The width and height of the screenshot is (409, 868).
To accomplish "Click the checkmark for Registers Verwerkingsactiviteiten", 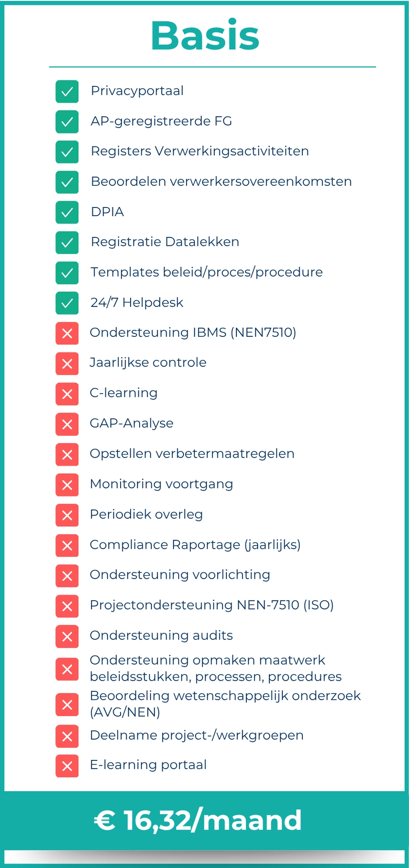I will [67, 152].
